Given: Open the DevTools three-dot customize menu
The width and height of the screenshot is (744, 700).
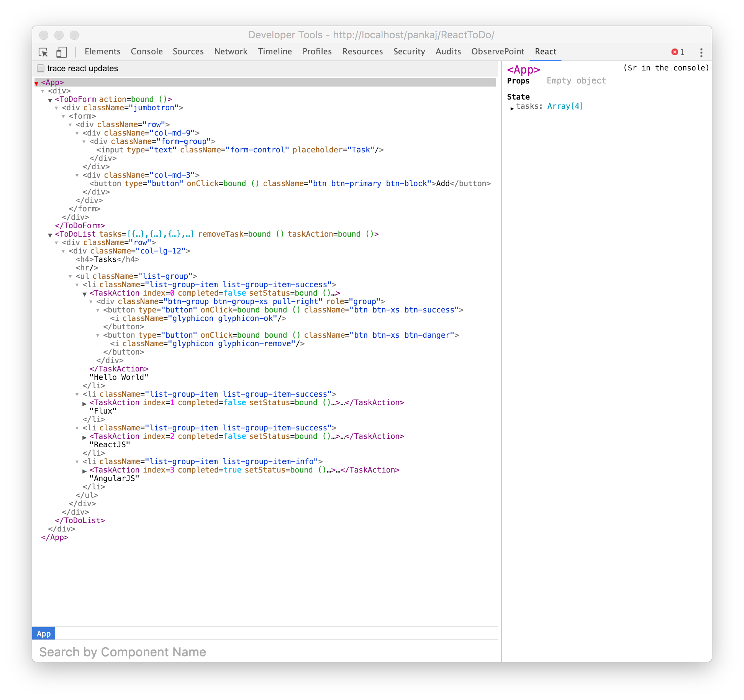Looking at the screenshot, I should tap(701, 52).
